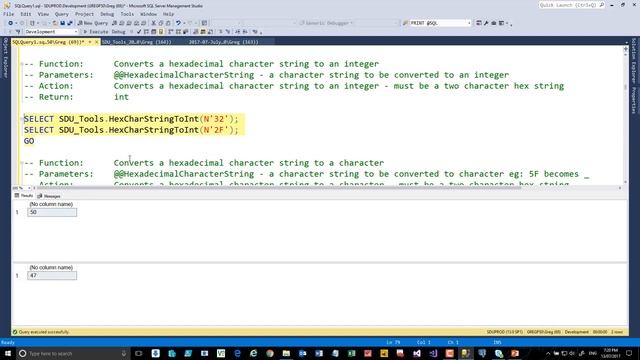Uncomment the selected lines
Viewport: 640px width, 360px height.
(x=228, y=31)
